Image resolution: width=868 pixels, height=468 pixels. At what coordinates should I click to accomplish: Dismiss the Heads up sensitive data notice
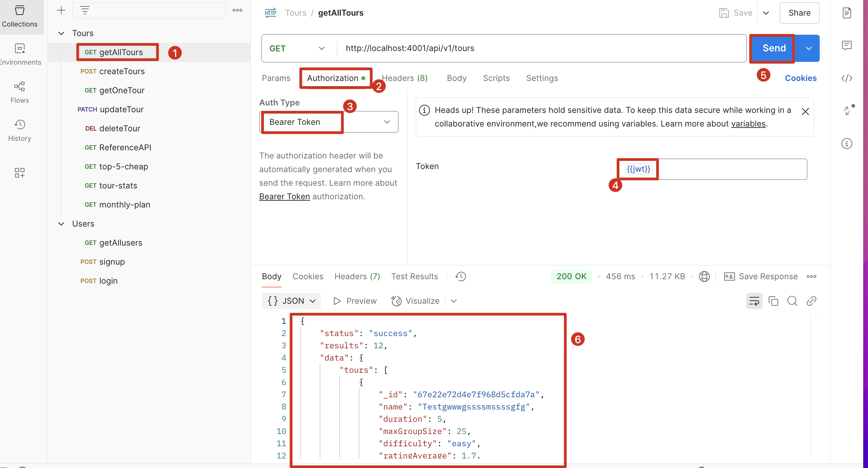[805, 112]
